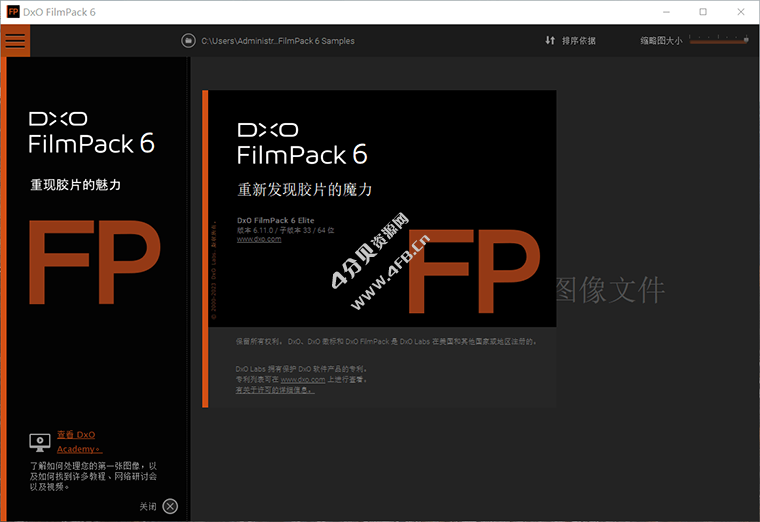Open www.dxo.com link under version info
Viewport: 760px width, 522px height.
click(x=252, y=239)
